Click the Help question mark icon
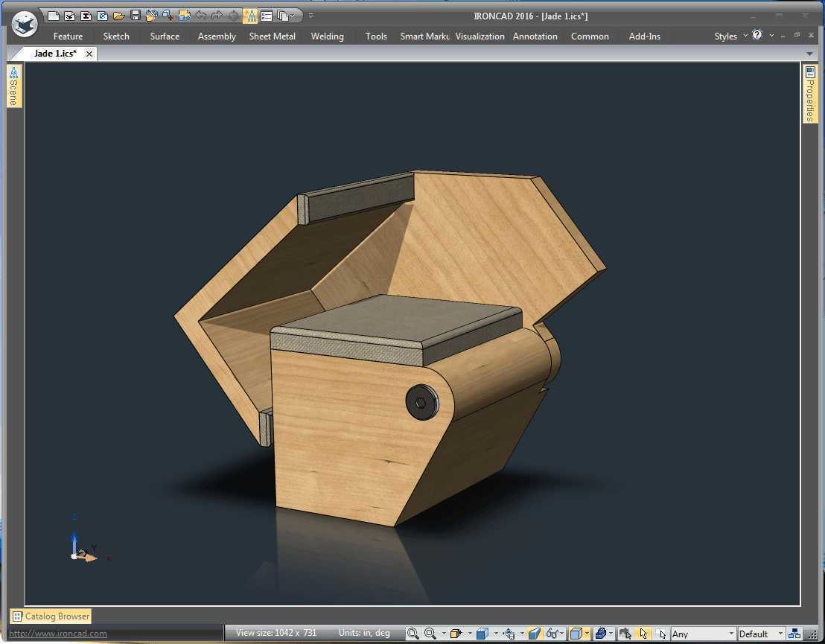Image resolution: width=825 pixels, height=644 pixels. (757, 35)
